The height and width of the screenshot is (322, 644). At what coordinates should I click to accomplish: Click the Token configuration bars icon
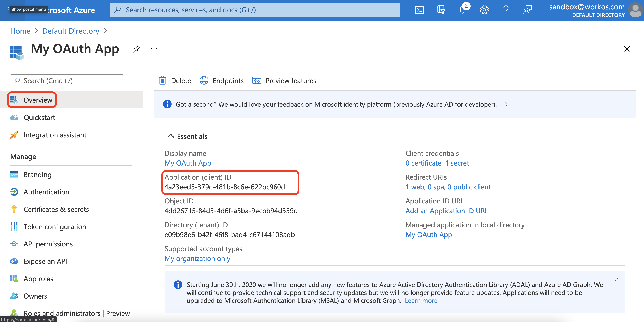(14, 226)
